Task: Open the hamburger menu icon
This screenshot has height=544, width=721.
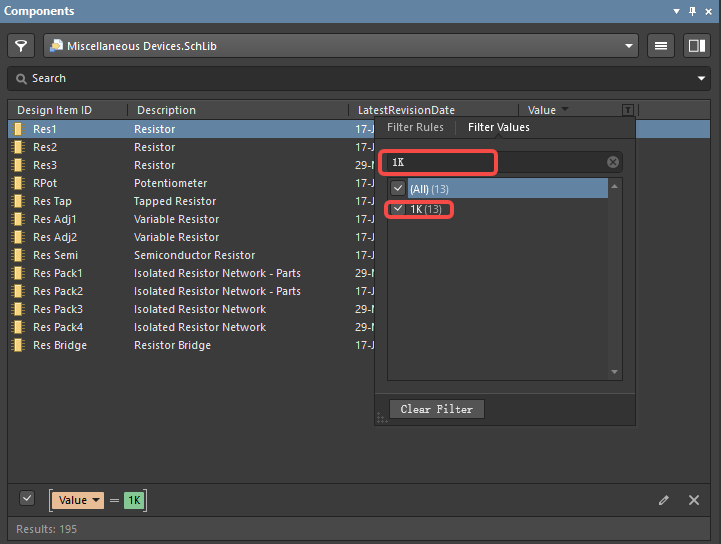Action: point(660,46)
